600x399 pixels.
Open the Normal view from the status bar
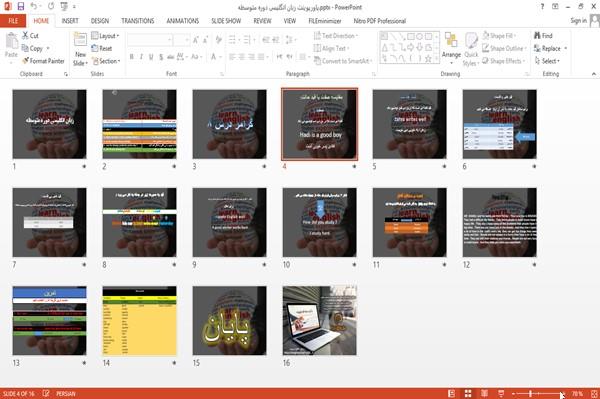coord(452,394)
